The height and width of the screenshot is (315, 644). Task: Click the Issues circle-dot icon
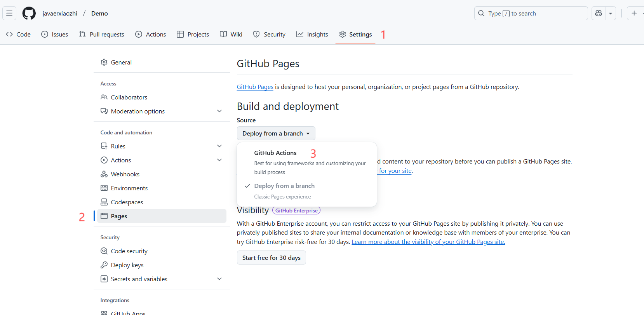pos(45,34)
